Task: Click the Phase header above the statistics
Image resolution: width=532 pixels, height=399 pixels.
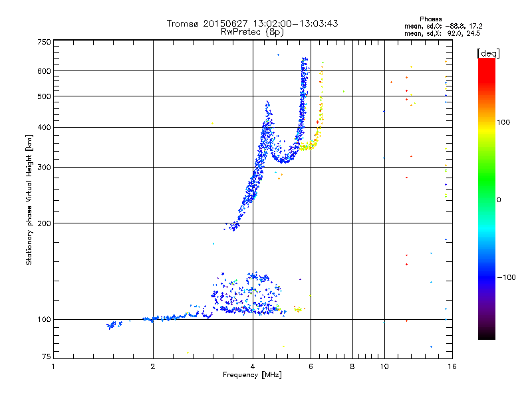Action: pyautogui.click(x=430, y=19)
